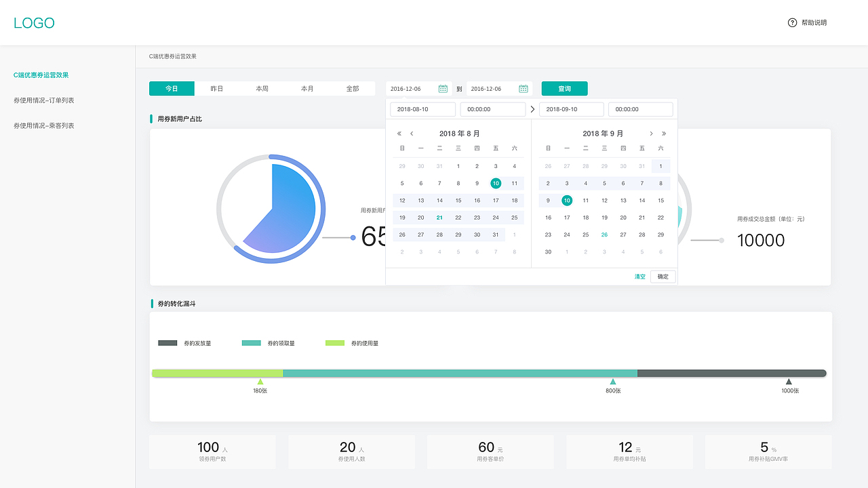Select the 本月 tab

coord(307,89)
